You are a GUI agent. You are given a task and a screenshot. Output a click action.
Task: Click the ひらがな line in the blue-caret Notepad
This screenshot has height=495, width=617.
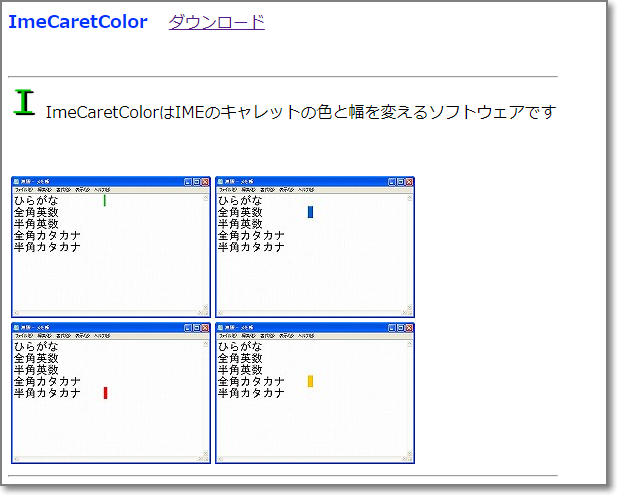pyautogui.click(x=240, y=201)
